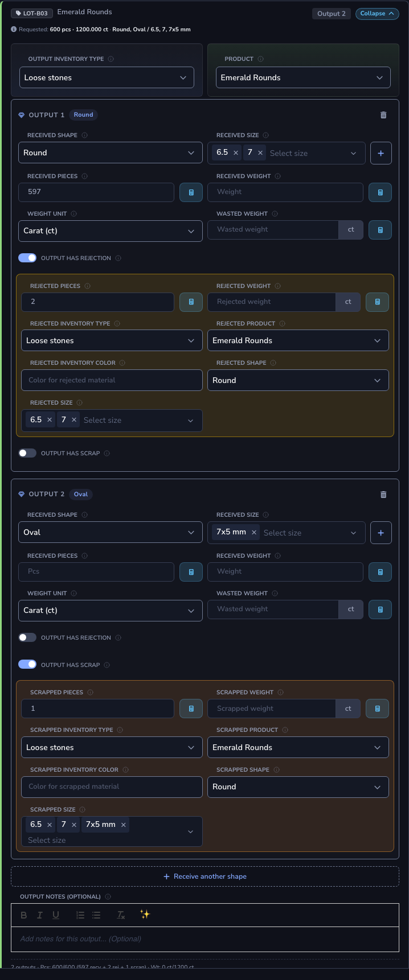409x980 pixels.
Task: Remove 7 tag from Output 1 received size
Action: (260, 153)
